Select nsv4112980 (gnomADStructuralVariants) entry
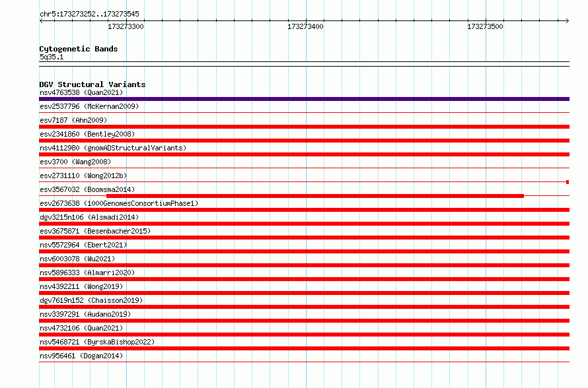 pyautogui.click(x=113, y=148)
